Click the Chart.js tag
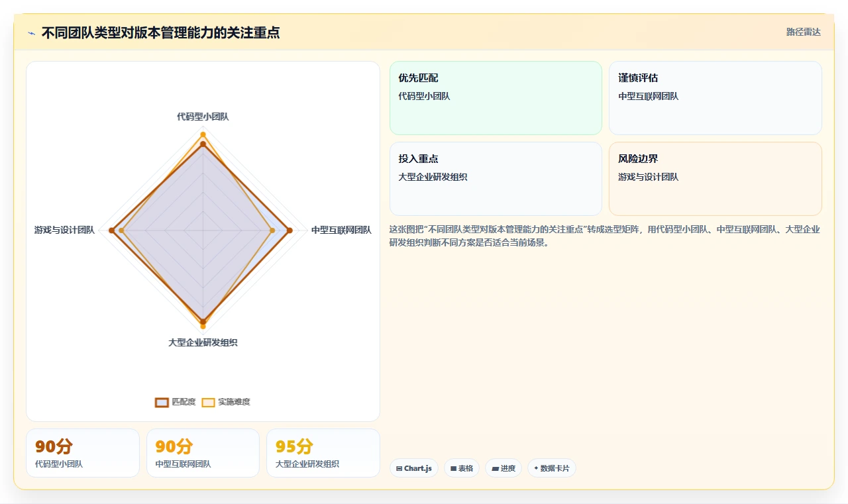Image resolution: width=848 pixels, height=504 pixels. pos(414,468)
